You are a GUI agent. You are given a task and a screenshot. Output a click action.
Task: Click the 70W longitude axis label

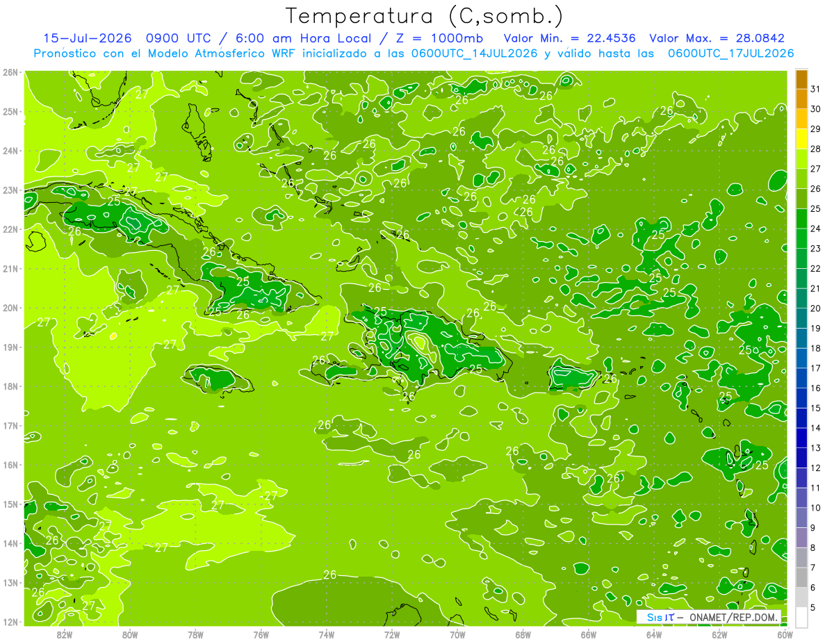click(457, 634)
